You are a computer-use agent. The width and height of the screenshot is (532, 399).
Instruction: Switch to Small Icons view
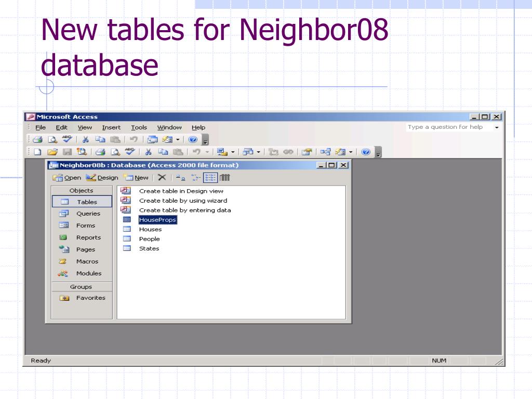click(x=196, y=178)
